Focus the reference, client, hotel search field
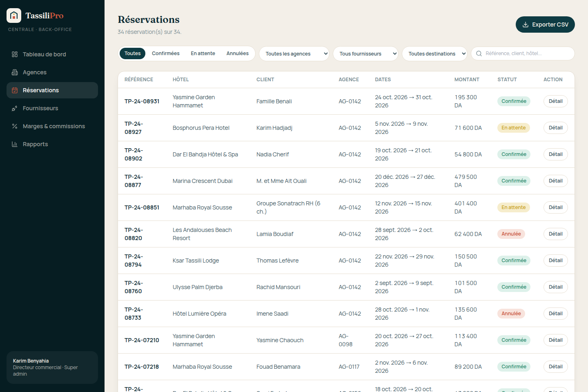The image size is (588, 392). pyautogui.click(x=523, y=53)
